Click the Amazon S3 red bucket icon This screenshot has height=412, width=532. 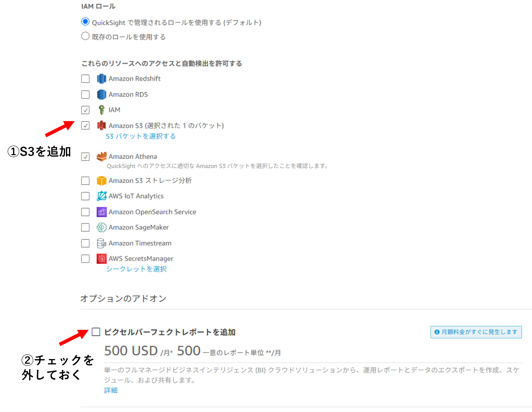[101, 126]
